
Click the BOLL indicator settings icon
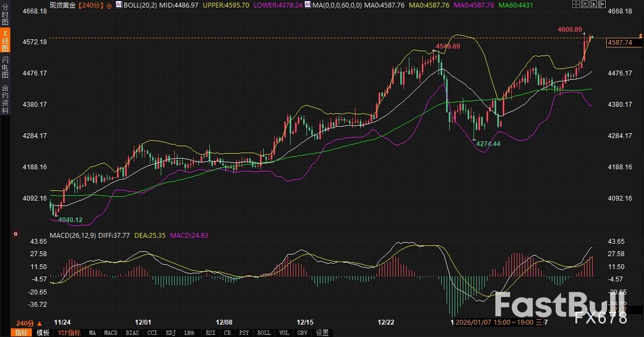click(x=119, y=4)
